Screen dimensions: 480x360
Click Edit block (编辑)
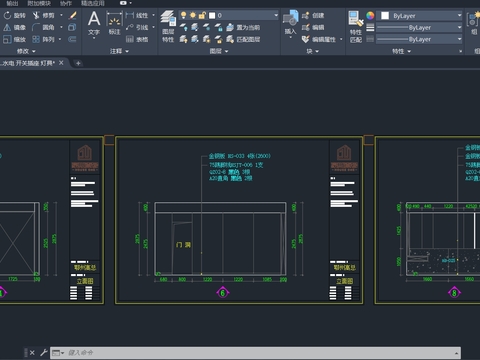tap(313, 27)
